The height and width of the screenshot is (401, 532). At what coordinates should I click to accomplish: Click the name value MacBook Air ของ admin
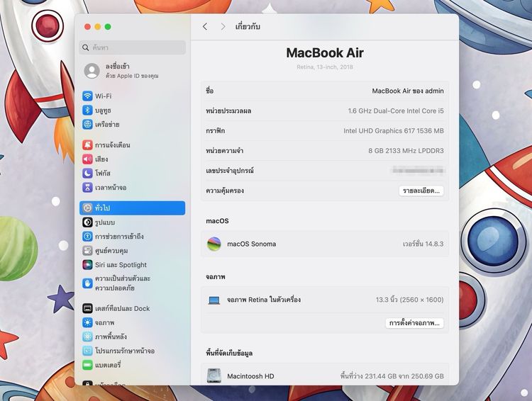tap(408, 91)
